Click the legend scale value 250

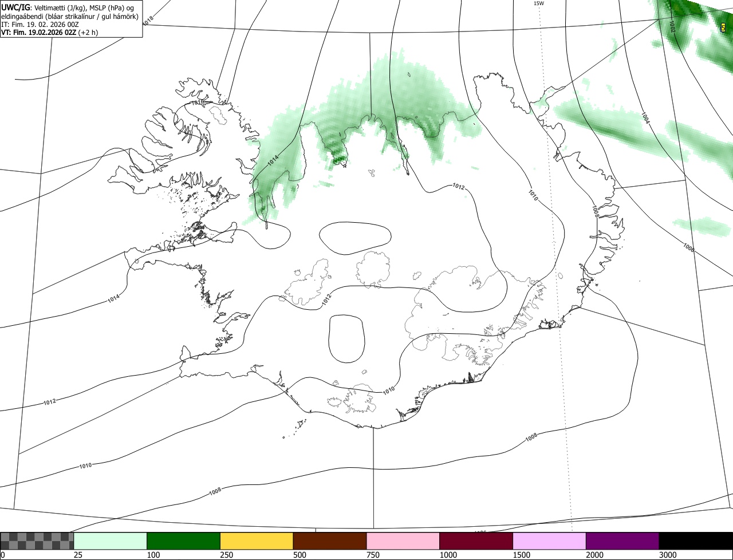226,555
